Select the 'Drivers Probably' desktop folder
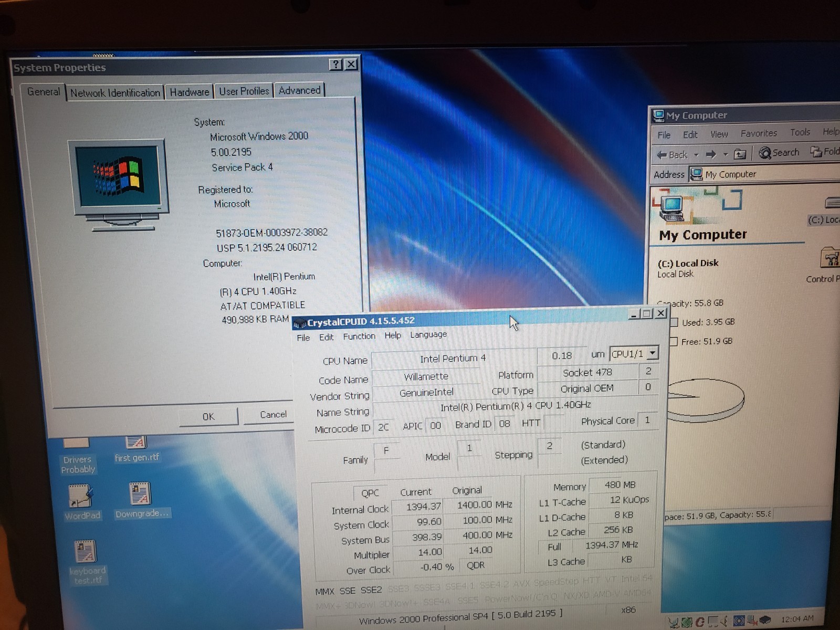The width and height of the screenshot is (840, 630). [78, 457]
